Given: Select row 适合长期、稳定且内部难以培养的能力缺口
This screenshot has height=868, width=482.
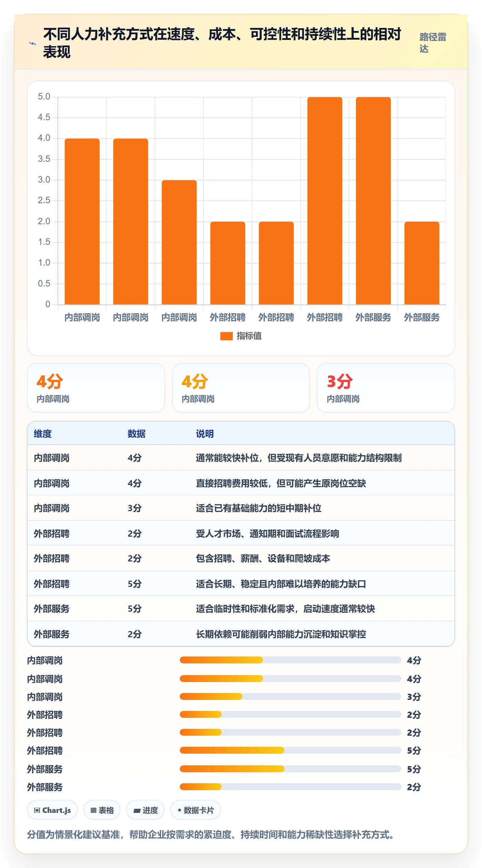Looking at the screenshot, I should coord(241,583).
